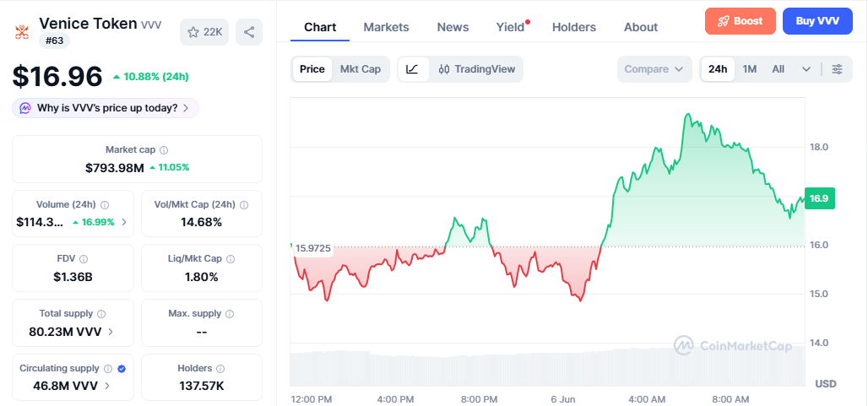
Task: Click the #63 rank badge
Action: coord(54,41)
